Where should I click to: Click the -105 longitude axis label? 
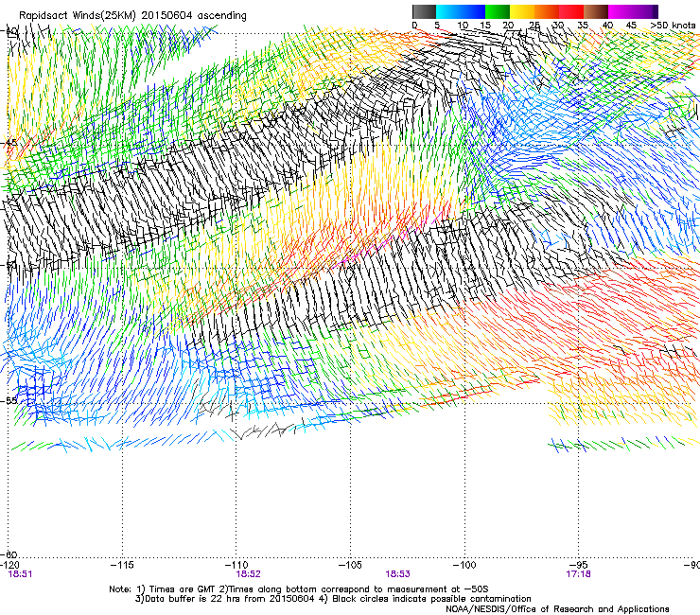(x=350, y=565)
